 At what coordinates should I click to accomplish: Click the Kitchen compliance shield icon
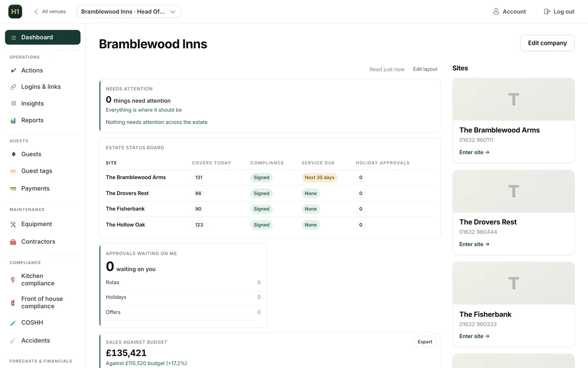point(13,280)
